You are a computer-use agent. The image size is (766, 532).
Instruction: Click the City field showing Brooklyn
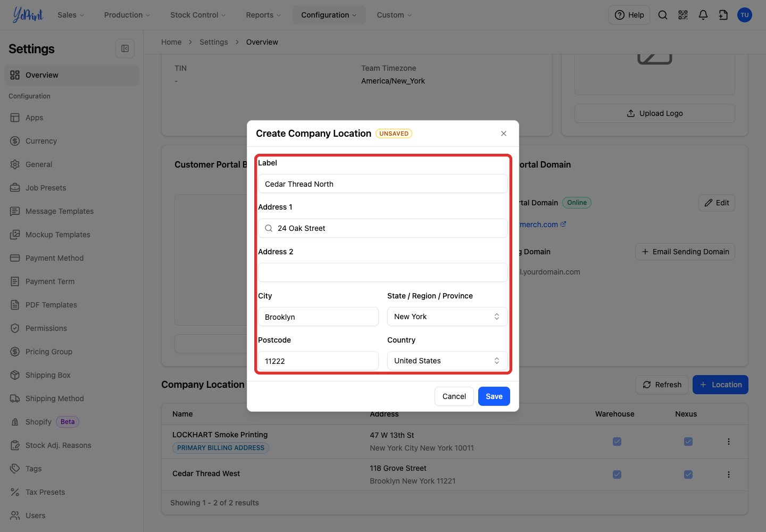click(x=318, y=317)
